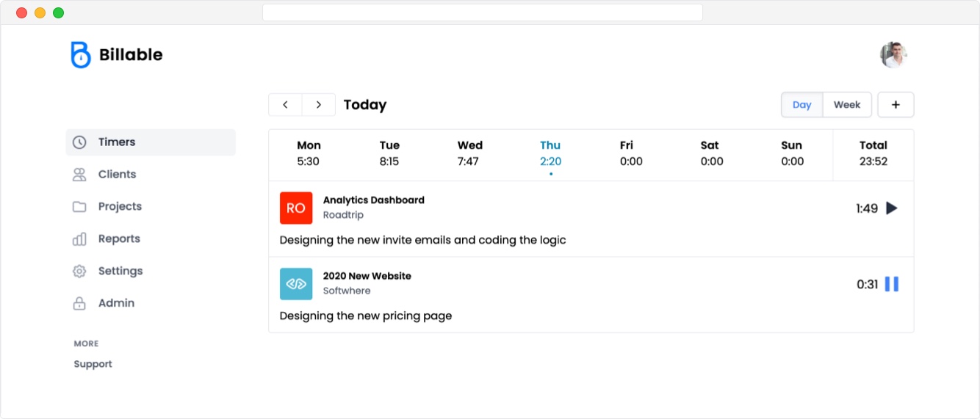The width and height of the screenshot is (980, 419).
Task: Go to the previous day arrow
Action: (x=285, y=105)
